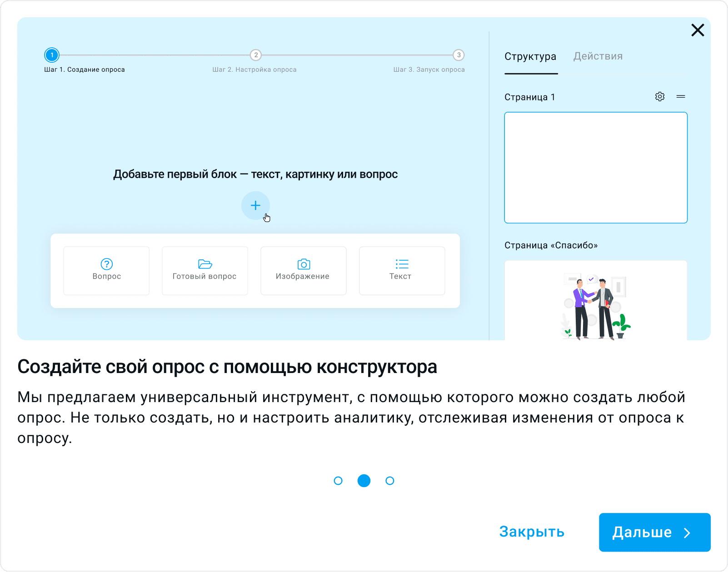This screenshot has width=728, height=572.
Task: Open the Страница «Спасибо» thumbnail
Action: click(x=596, y=300)
